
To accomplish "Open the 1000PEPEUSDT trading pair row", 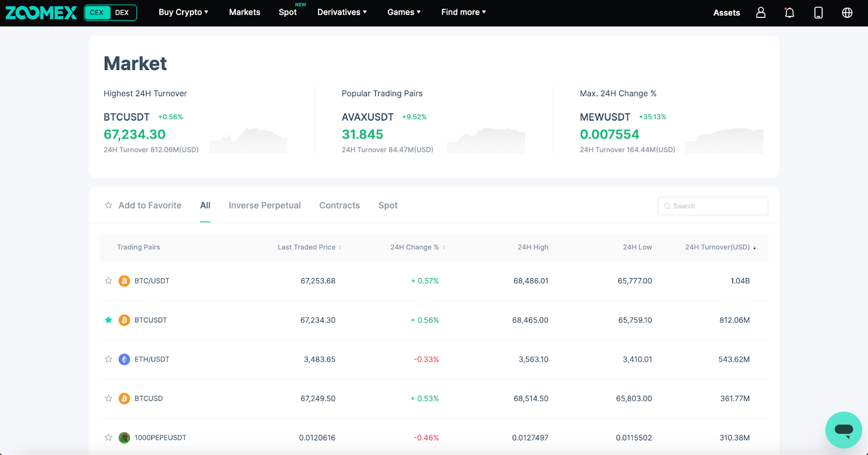I will point(434,437).
